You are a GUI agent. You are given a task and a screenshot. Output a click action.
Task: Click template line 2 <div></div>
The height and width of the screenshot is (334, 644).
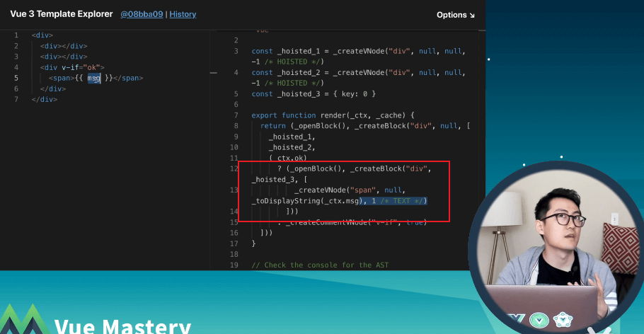click(x=64, y=46)
